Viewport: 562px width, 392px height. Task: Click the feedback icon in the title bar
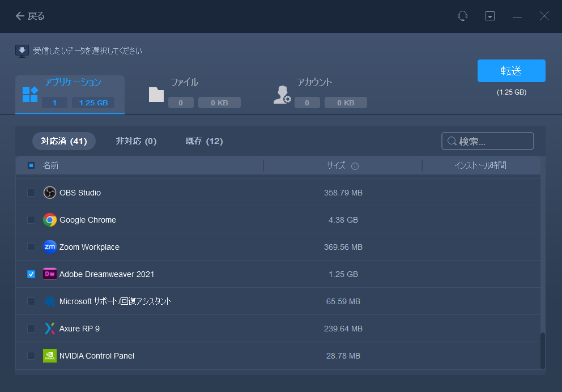point(463,16)
